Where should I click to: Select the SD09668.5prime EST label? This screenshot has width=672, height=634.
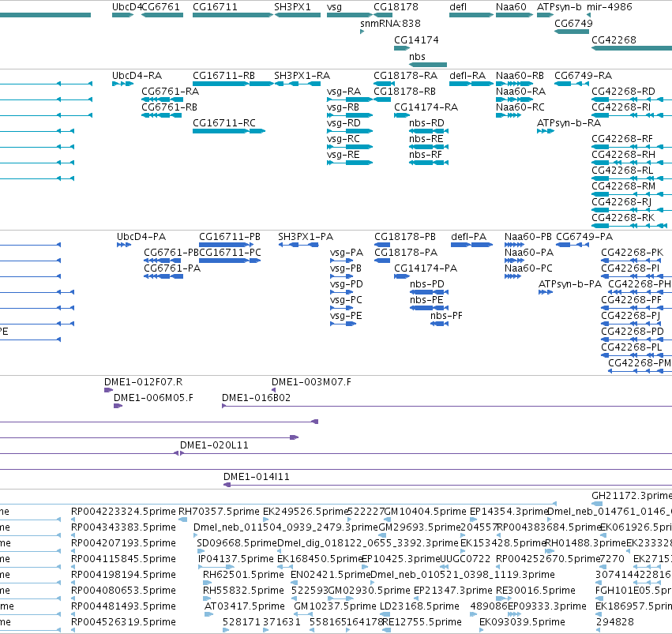pyautogui.click(x=237, y=542)
